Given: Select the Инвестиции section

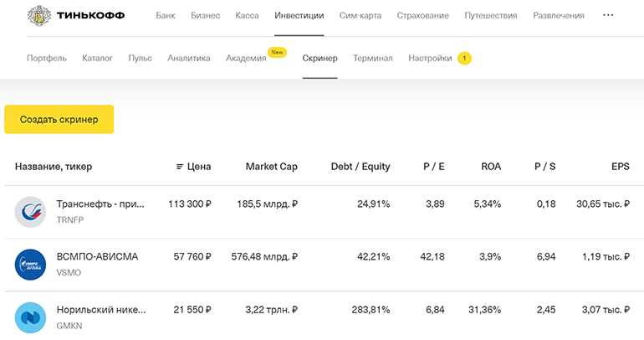Looking at the screenshot, I should coord(299,16).
